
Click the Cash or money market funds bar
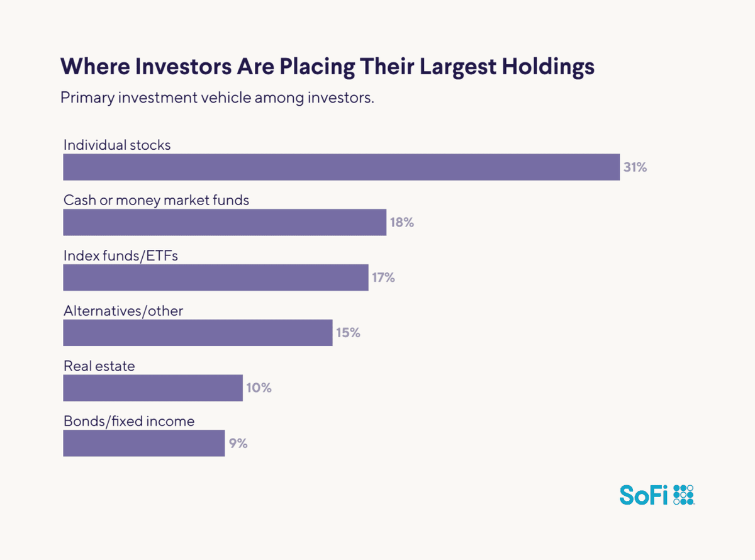(x=225, y=222)
